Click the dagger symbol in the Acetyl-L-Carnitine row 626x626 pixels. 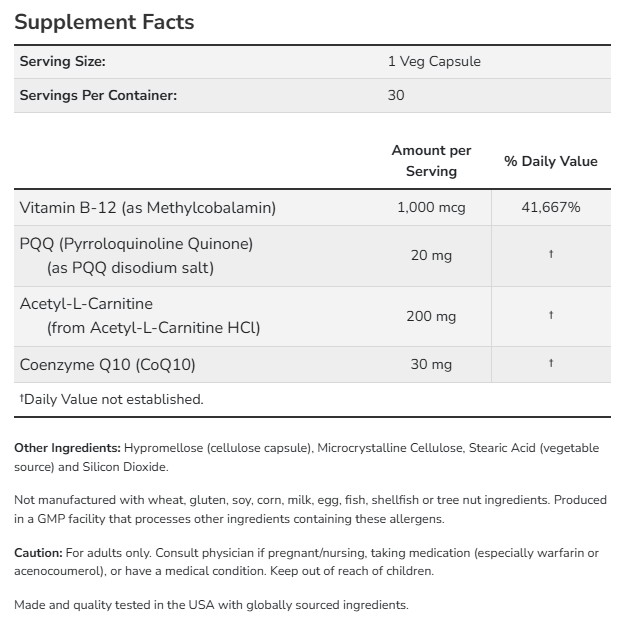[550, 316]
